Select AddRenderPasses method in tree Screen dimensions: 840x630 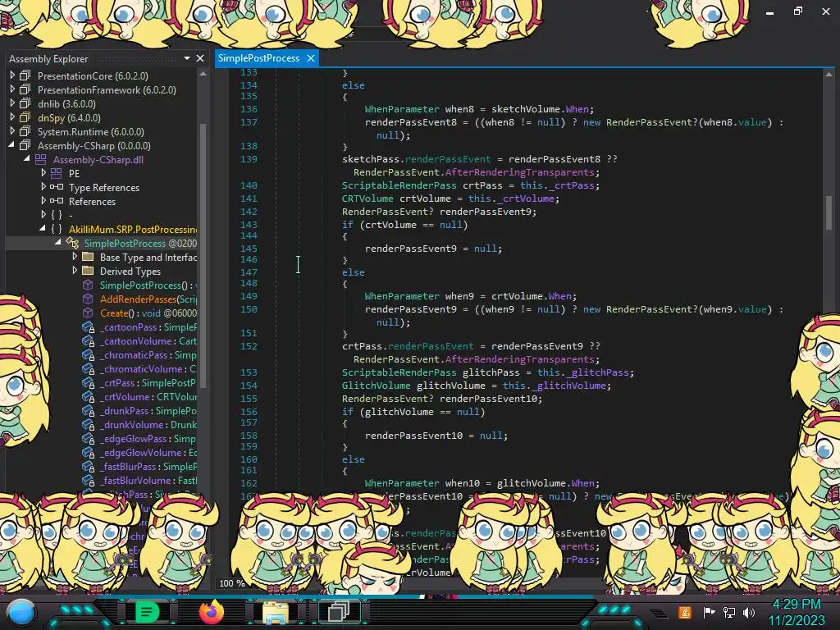148,299
